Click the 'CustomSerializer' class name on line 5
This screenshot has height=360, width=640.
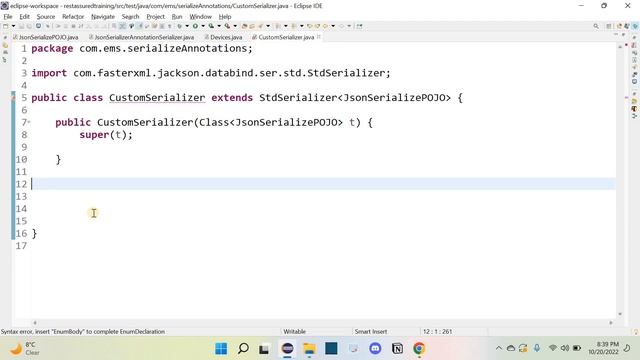(157, 98)
